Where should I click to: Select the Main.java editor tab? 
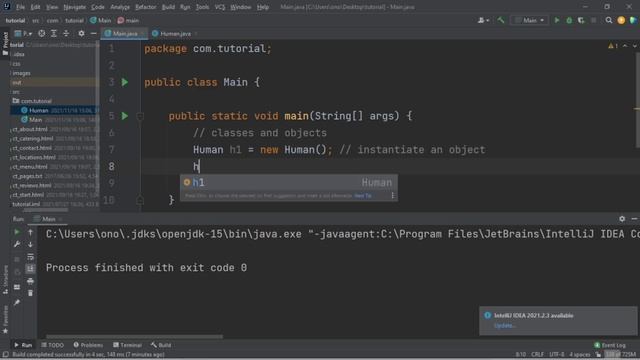124,33
